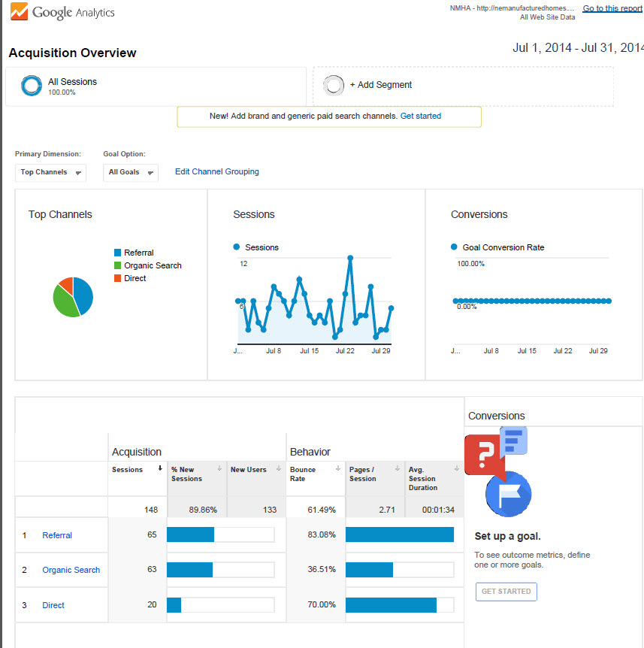Click the All Sessions segment circle icon
The image size is (644, 648).
[32, 86]
